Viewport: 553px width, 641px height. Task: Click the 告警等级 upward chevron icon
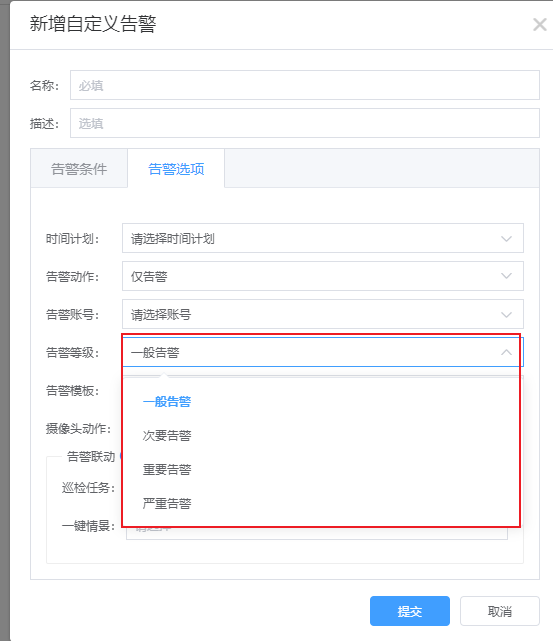pyautogui.click(x=506, y=352)
